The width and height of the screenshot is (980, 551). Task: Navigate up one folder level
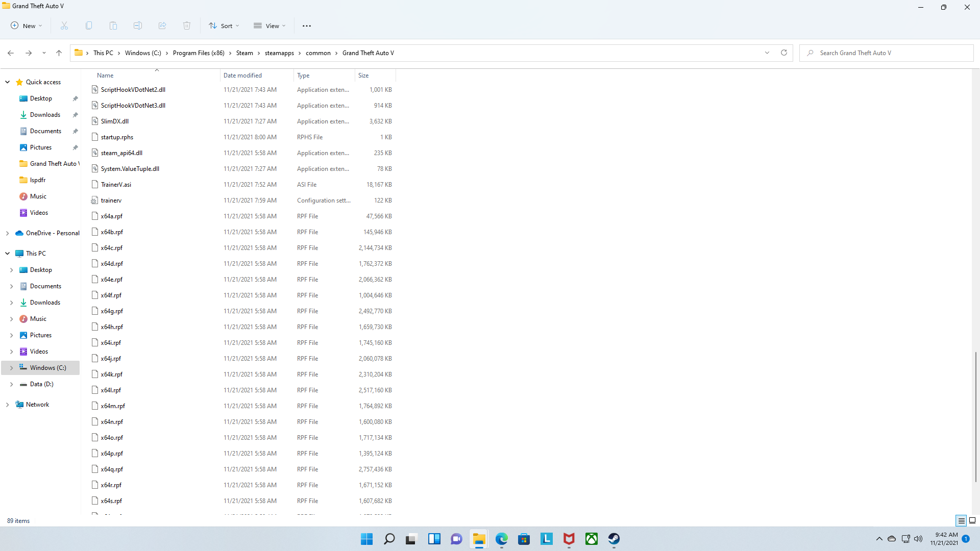59,53
